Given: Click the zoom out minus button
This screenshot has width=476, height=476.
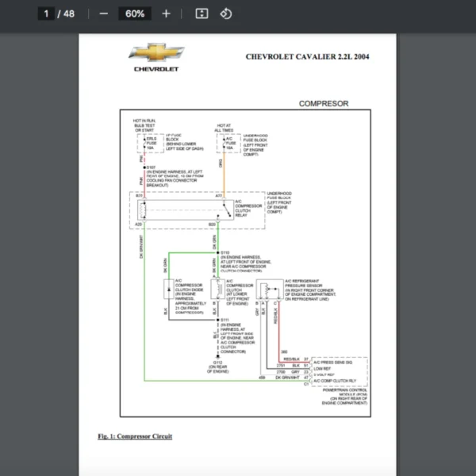Looking at the screenshot, I should click(104, 13).
